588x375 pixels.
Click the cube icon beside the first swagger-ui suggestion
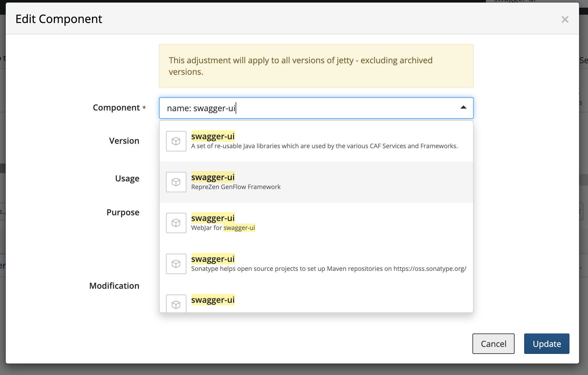point(176,141)
